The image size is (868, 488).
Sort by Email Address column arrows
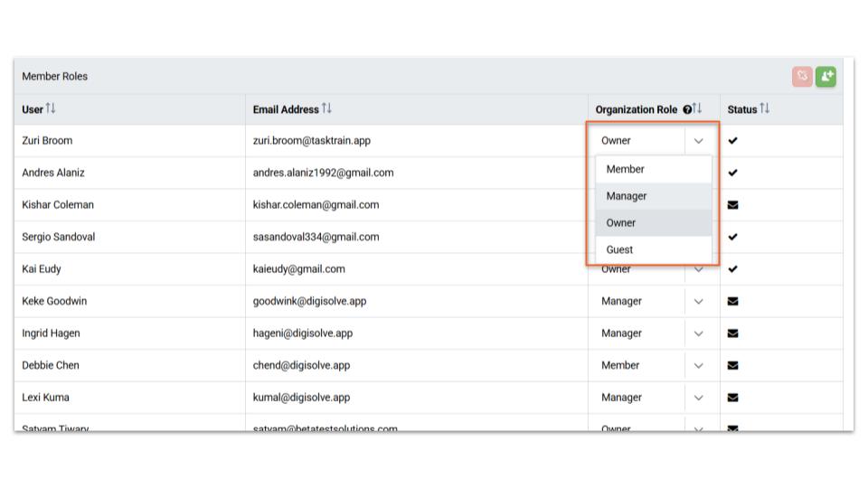pos(326,109)
